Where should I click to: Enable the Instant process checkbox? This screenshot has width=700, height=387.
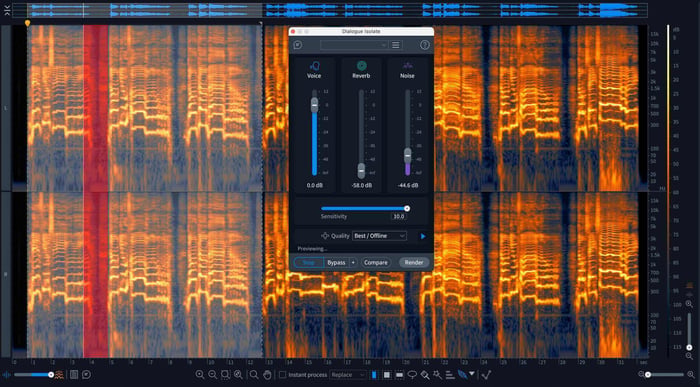click(282, 375)
